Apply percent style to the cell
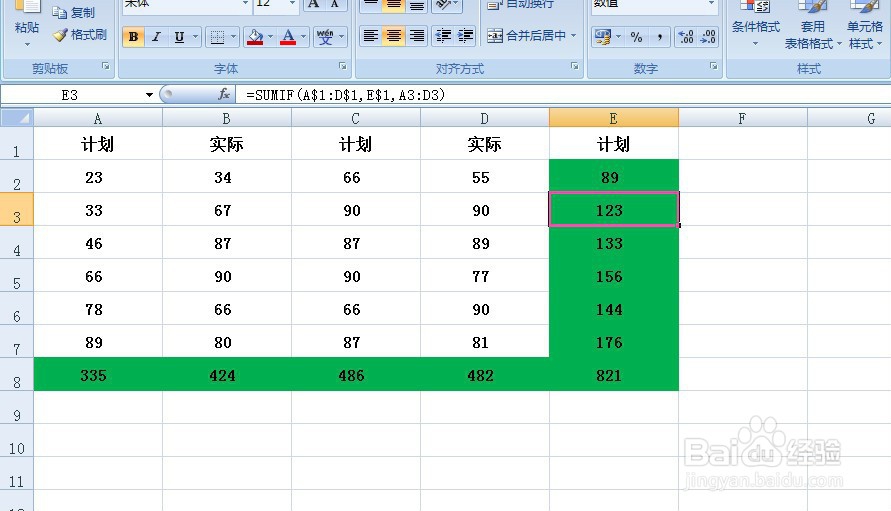This screenshot has width=891, height=511. pyautogui.click(x=636, y=37)
